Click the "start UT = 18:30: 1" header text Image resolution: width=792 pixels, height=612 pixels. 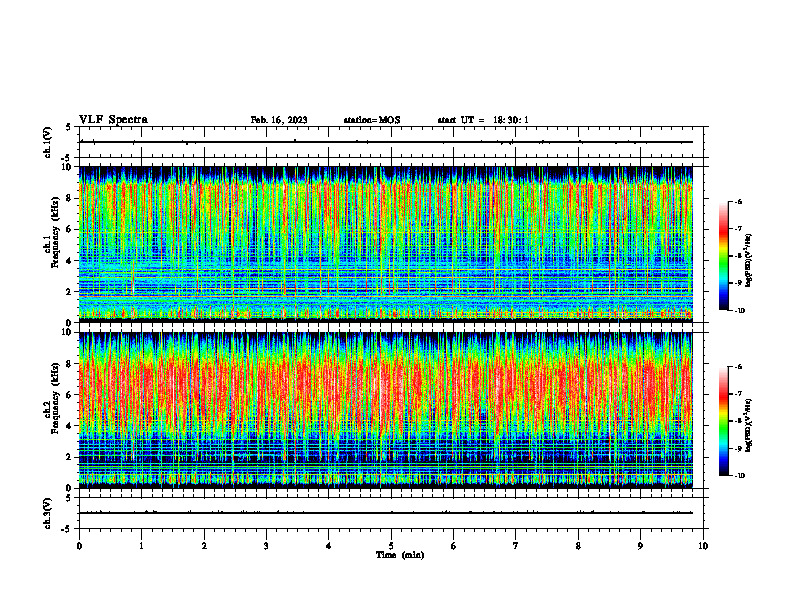(483, 120)
